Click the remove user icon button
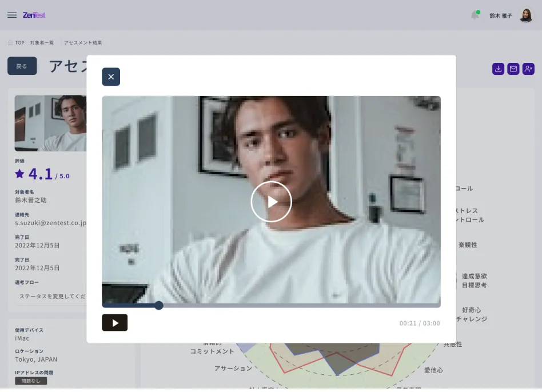This screenshot has height=392, width=542. point(528,69)
